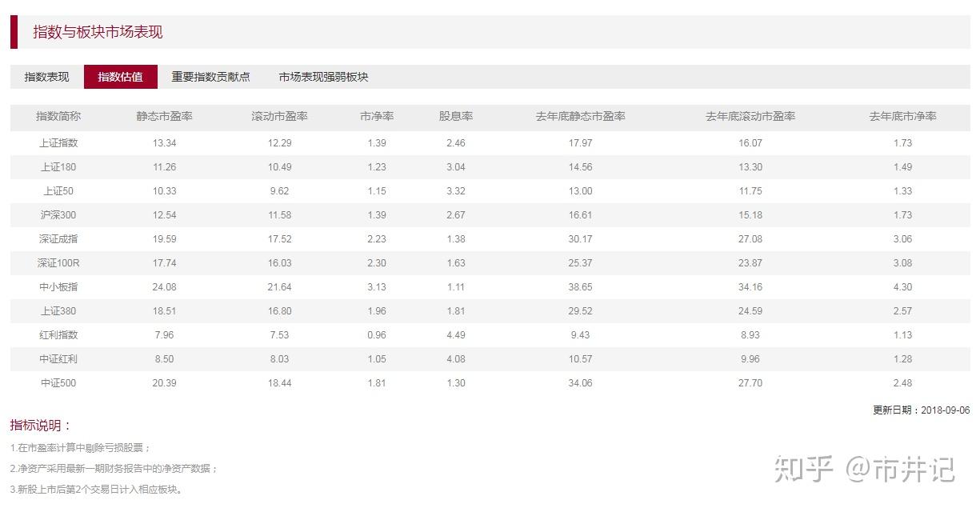Click 中小板指 last-year price-to-book 4.30
The width and height of the screenshot is (980, 508).
coord(903,287)
